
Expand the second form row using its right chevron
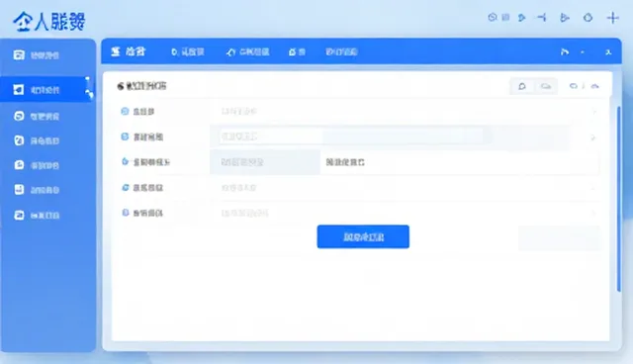tap(593, 137)
